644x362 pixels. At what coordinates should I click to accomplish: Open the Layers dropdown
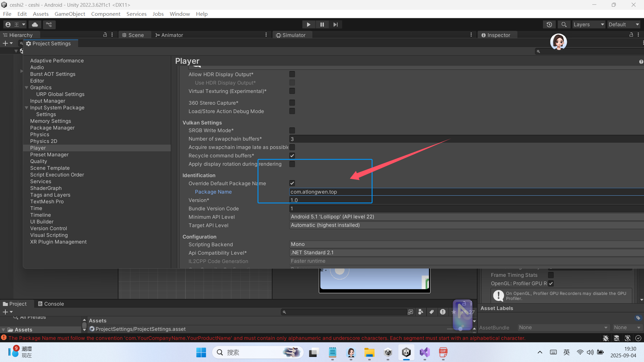click(x=589, y=24)
